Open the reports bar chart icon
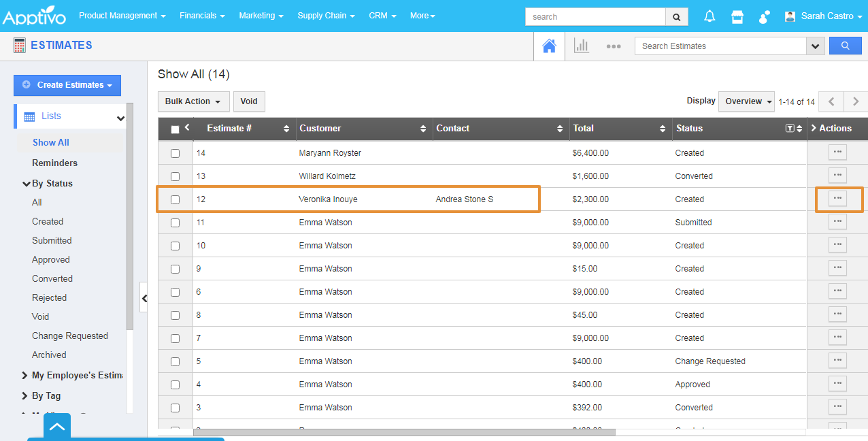 (581, 46)
